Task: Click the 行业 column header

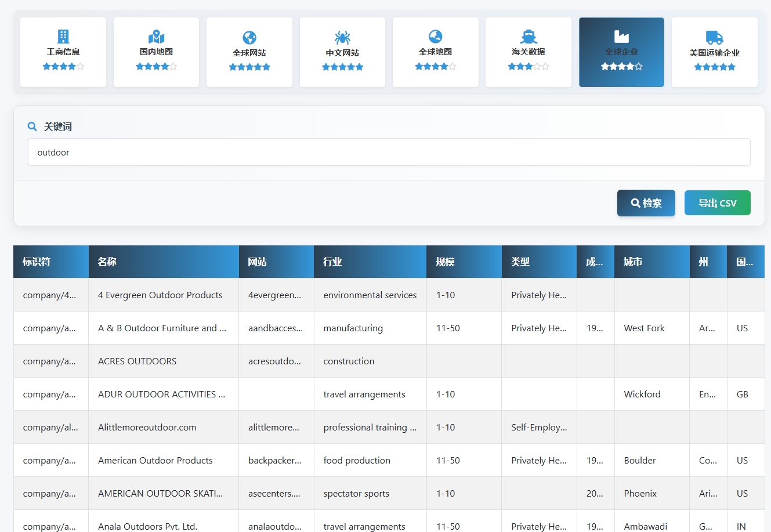Action: pyautogui.click(x=370, y=262)
